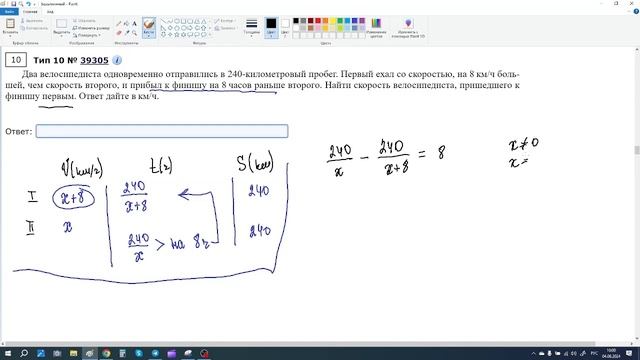Open the shape Fill dropdown
Screen dimensions: 640x360
click(225, 28)
